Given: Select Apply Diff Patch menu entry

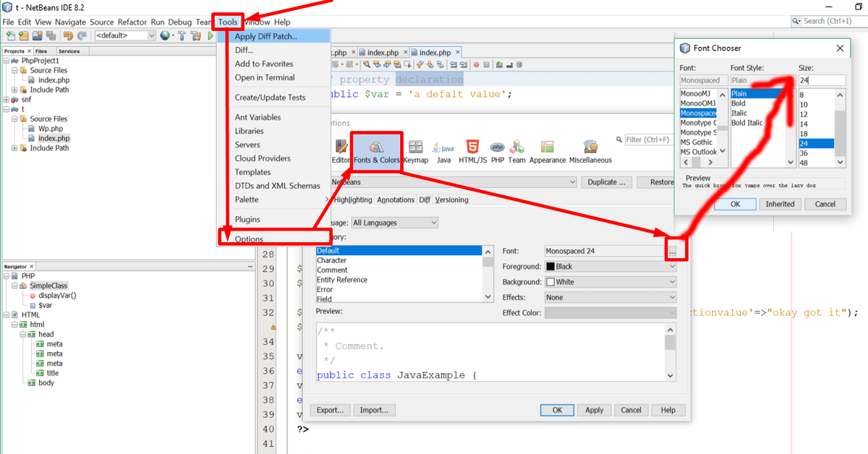Looking at the screenshot, I should click(265, 36).
